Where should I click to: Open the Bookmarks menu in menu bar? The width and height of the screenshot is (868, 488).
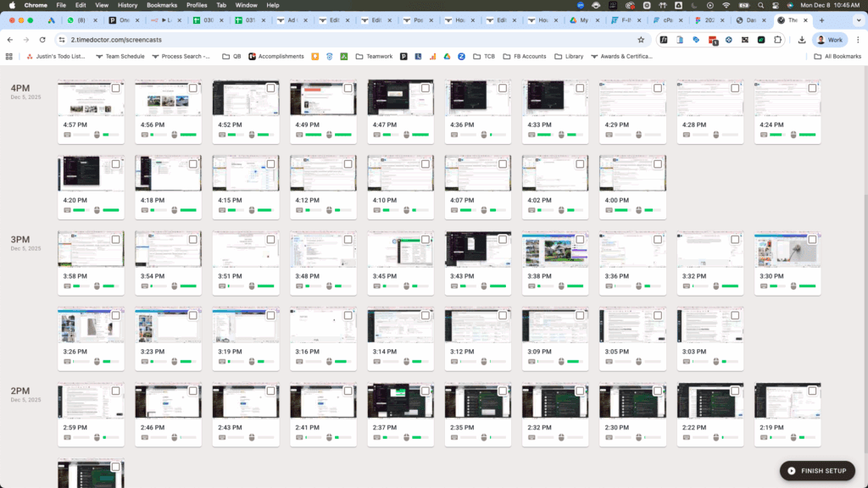coord(161,5)
